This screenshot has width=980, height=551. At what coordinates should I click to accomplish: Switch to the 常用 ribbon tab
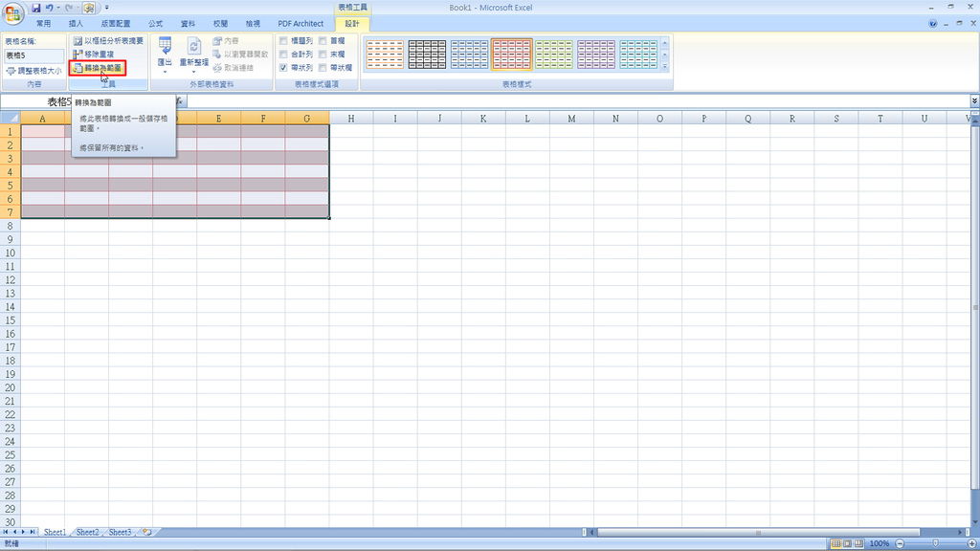[43, 24]
